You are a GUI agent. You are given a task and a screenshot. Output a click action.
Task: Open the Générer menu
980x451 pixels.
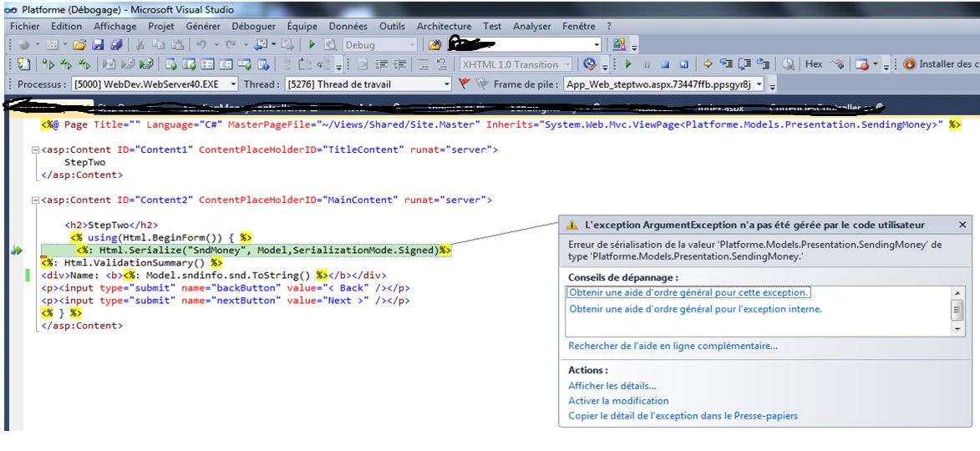click(x=203, y=26)
